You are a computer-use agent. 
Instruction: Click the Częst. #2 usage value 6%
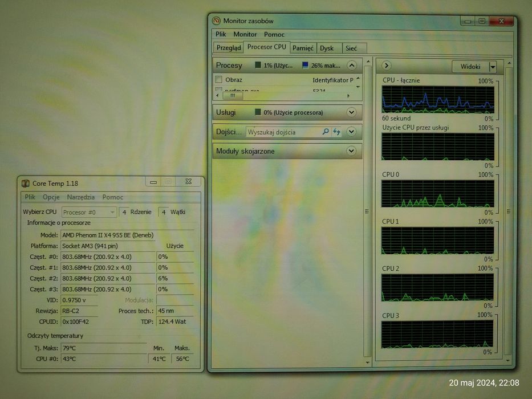click(x=175, y=278)
